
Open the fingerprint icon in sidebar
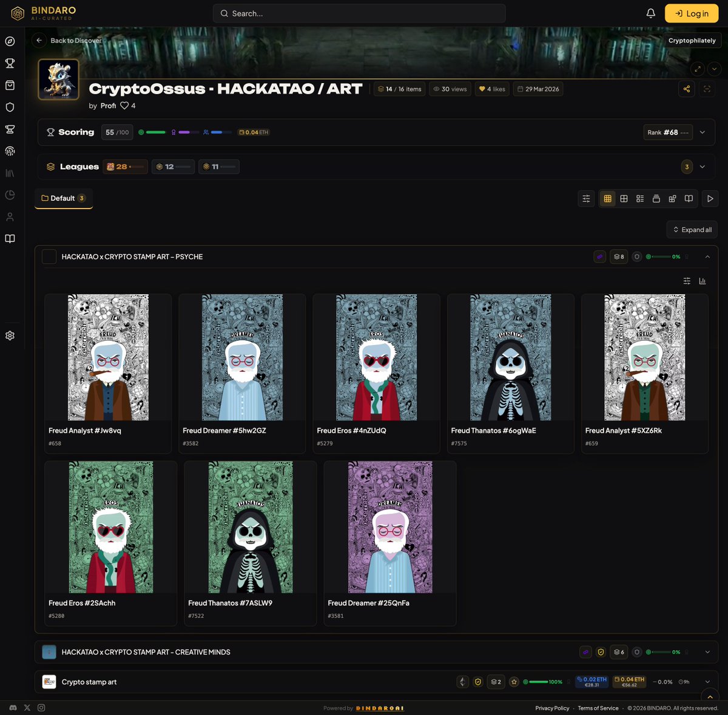coord(10,151)
